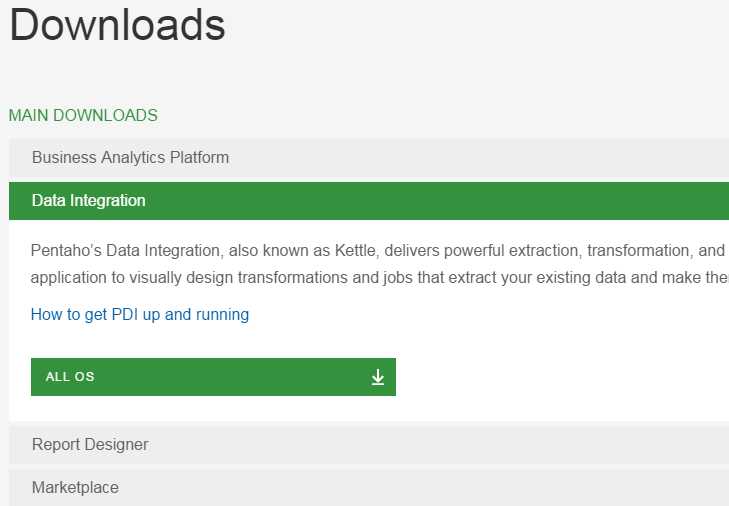Click the ALL OS download button

213,377
